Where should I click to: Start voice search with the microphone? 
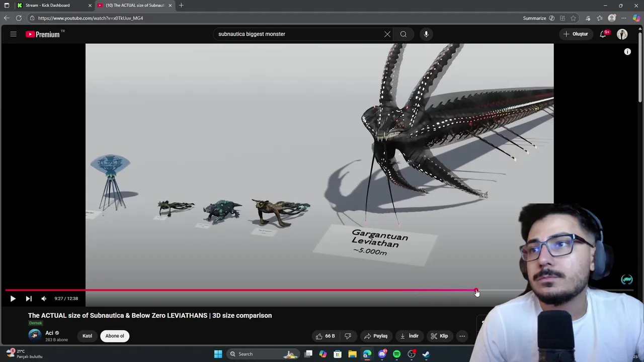(x=426, y=34)
